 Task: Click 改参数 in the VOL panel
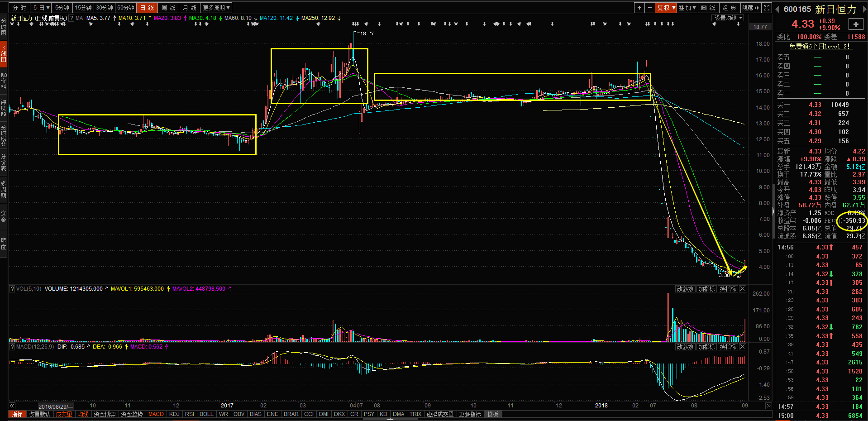pyautogui.click(x=685, y=289)
